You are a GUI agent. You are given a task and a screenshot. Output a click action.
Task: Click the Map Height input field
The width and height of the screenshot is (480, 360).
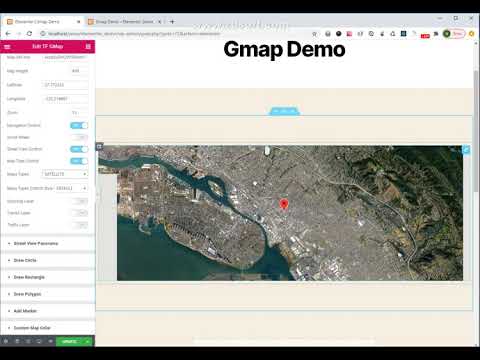(79, 71)
